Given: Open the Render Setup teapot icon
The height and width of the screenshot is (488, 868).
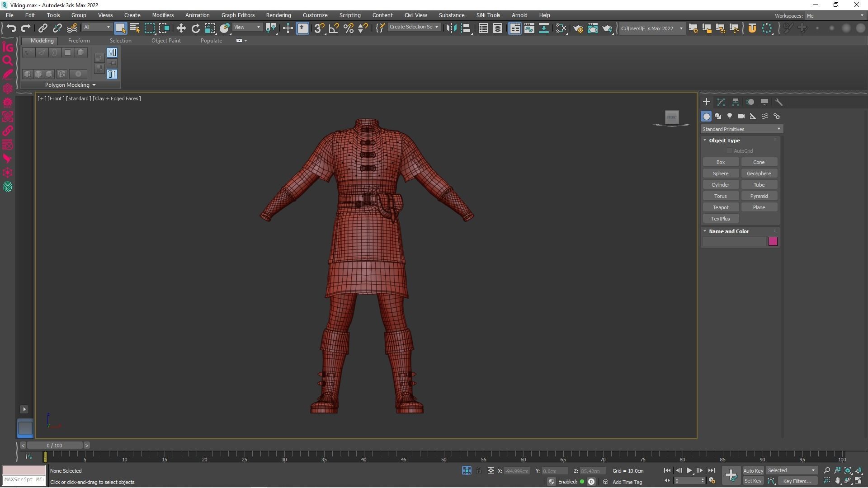Looking at the screenshot, I should 578,28.
